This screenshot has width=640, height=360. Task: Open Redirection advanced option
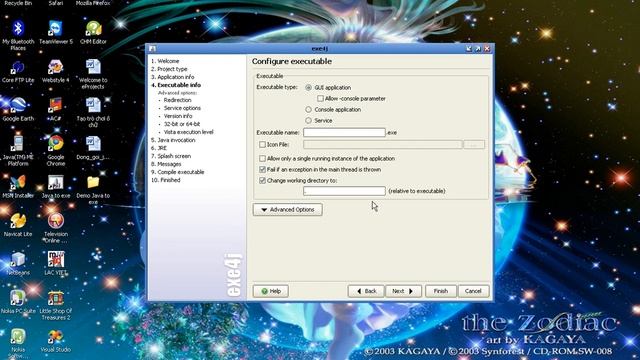178,100
